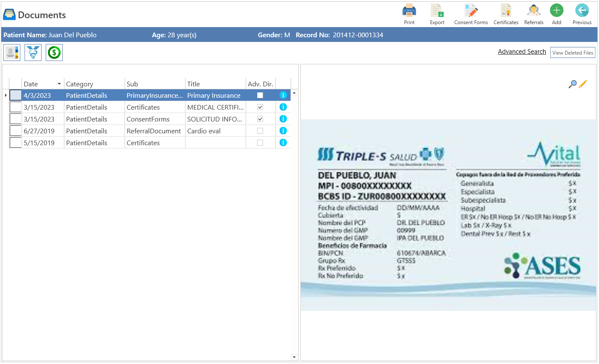Click the green dollar billing icon
The height and width of the screenshot is (364, 599).
click(54, 52)
